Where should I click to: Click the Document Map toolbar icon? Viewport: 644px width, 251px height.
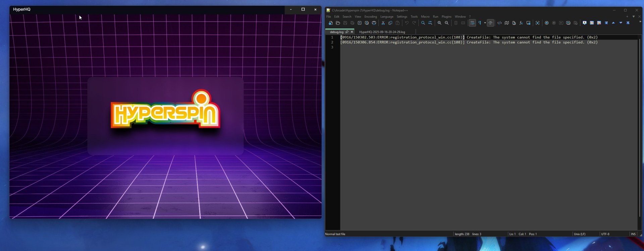(507, 23)
